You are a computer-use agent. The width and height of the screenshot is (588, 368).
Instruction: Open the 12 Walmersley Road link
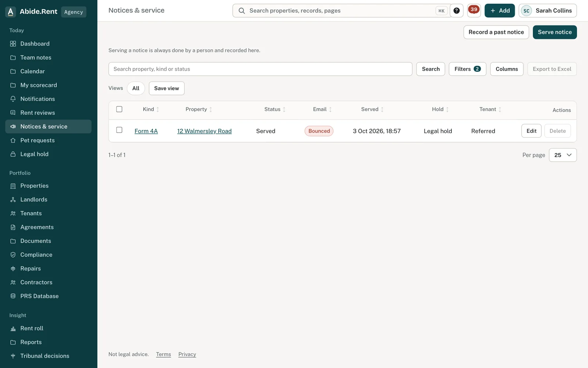point(204,131)
